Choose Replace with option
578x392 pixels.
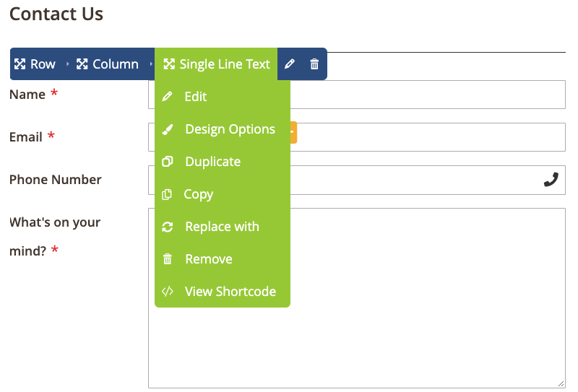point(223,227)
